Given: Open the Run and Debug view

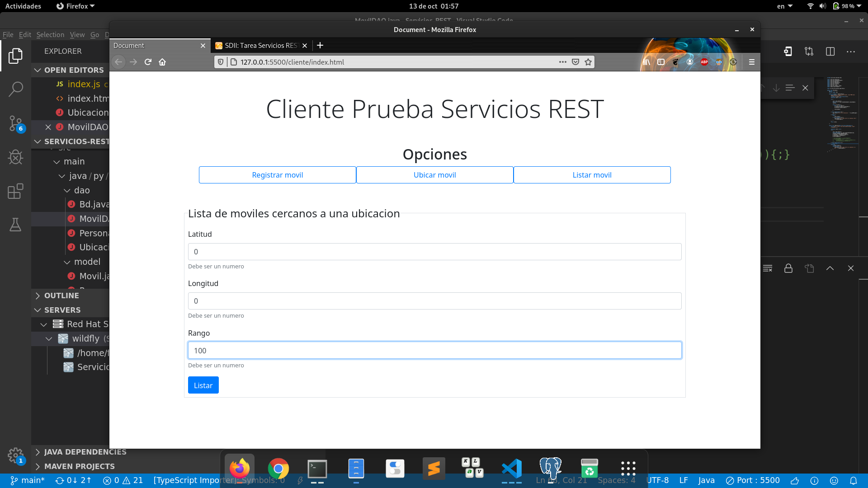Looking at the screenshot, I should coord(15,157).
